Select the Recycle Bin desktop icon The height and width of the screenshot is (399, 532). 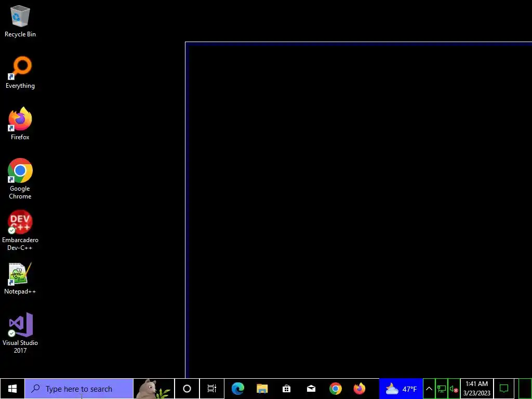point(20,21)
